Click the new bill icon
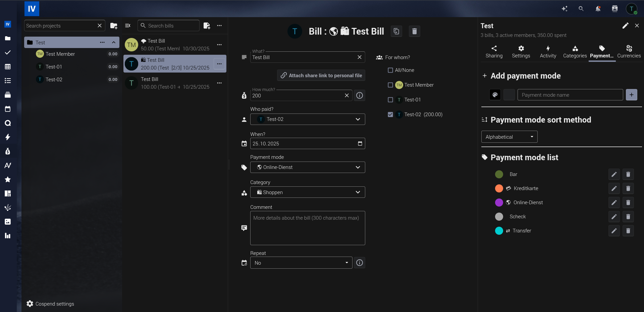The image size is (644, 312). tap(207, 26)
